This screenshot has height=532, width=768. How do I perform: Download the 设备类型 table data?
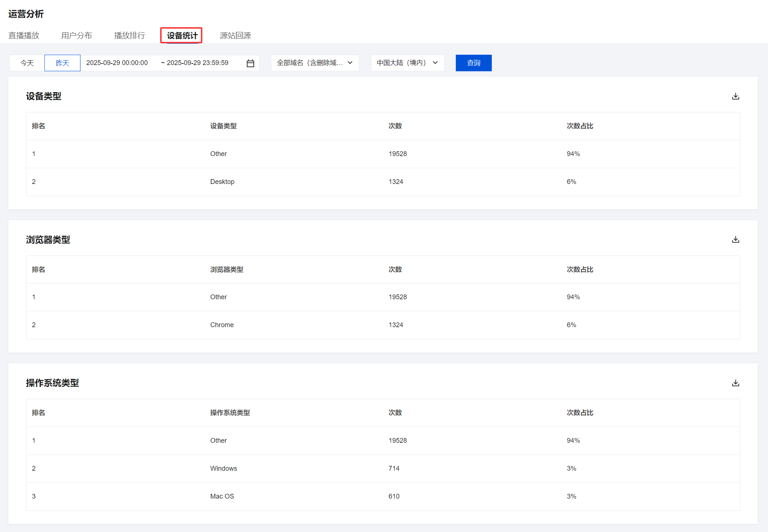735,96
